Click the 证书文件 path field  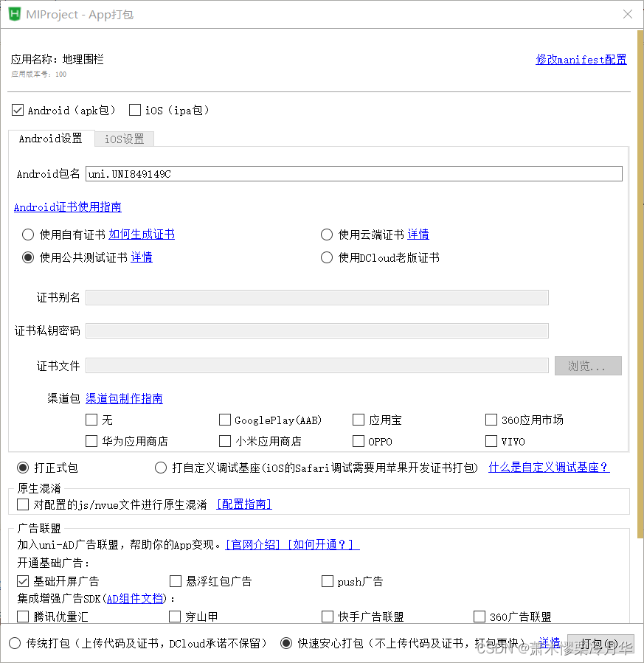point(317,365)
